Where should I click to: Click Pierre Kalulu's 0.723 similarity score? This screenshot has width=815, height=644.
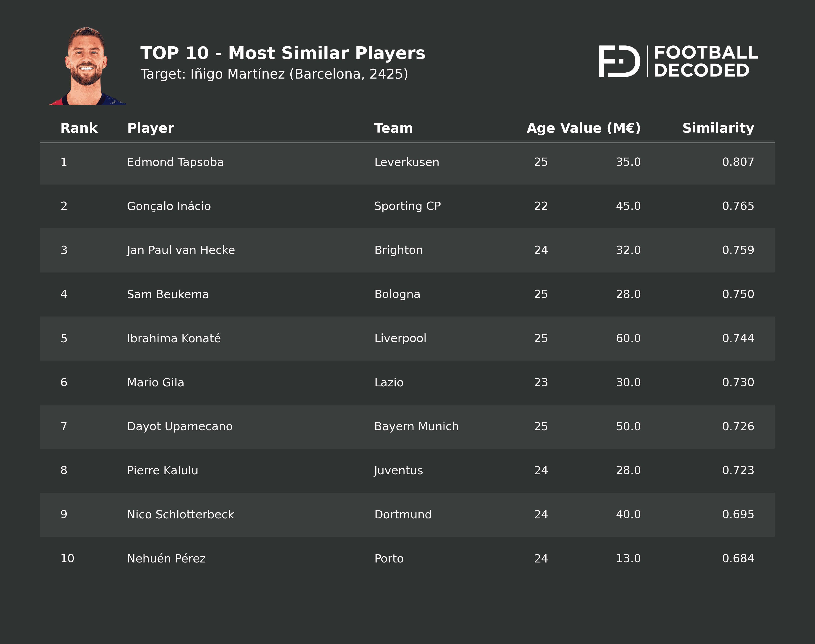pyautogui.click(x=738, y=470)
